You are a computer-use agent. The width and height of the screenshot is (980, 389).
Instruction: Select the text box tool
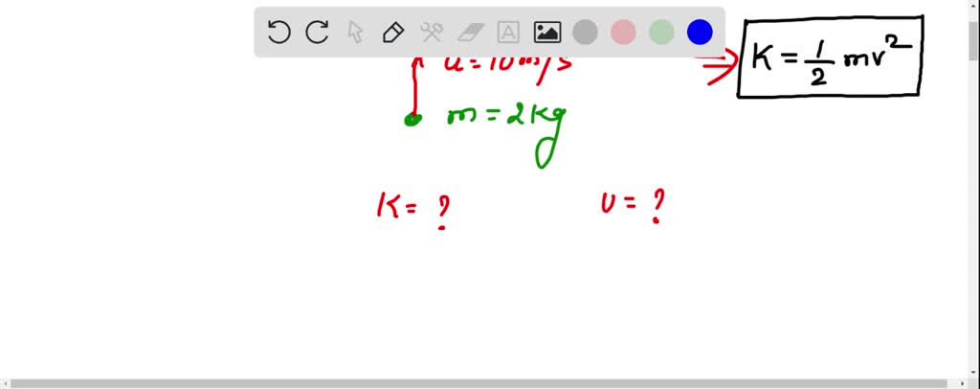tap(508, 32)
